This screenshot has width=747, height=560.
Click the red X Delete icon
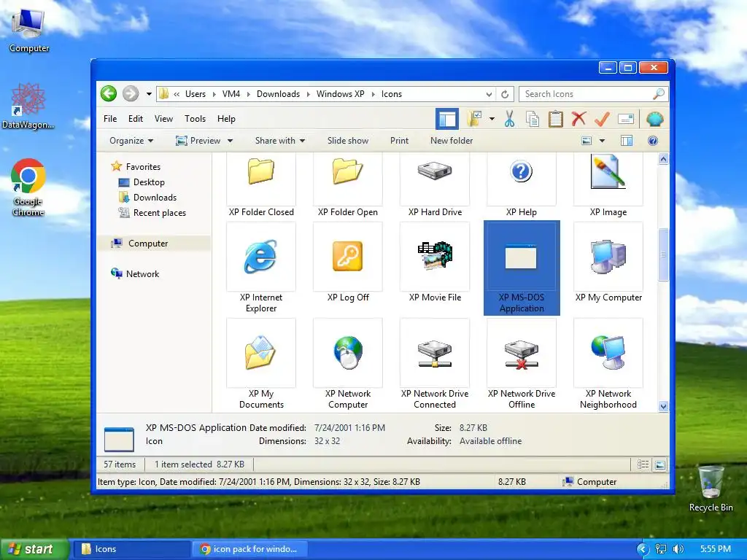pos(578,119)
